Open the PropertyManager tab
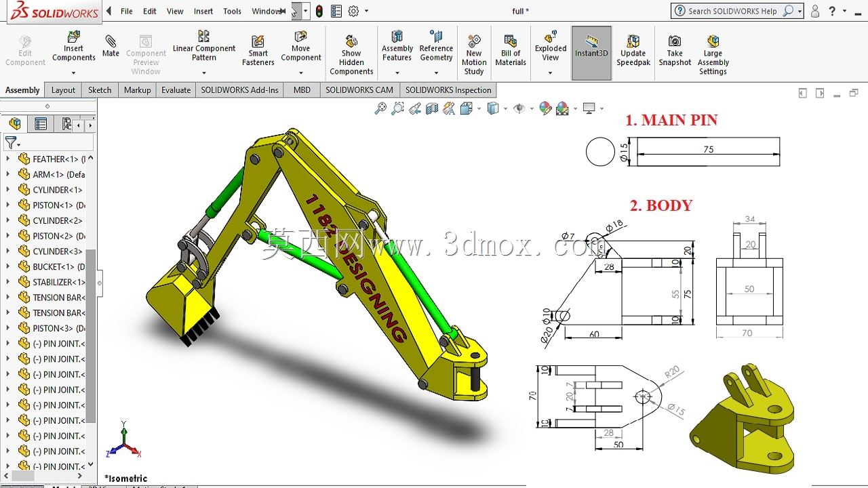This screenshot has height=488, width=868. coord(41,124)
